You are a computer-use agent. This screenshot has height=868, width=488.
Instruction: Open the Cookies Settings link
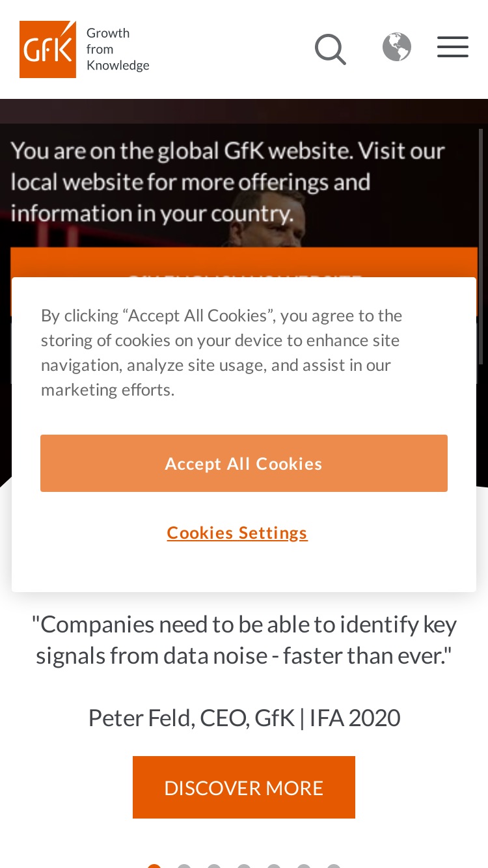237,532
